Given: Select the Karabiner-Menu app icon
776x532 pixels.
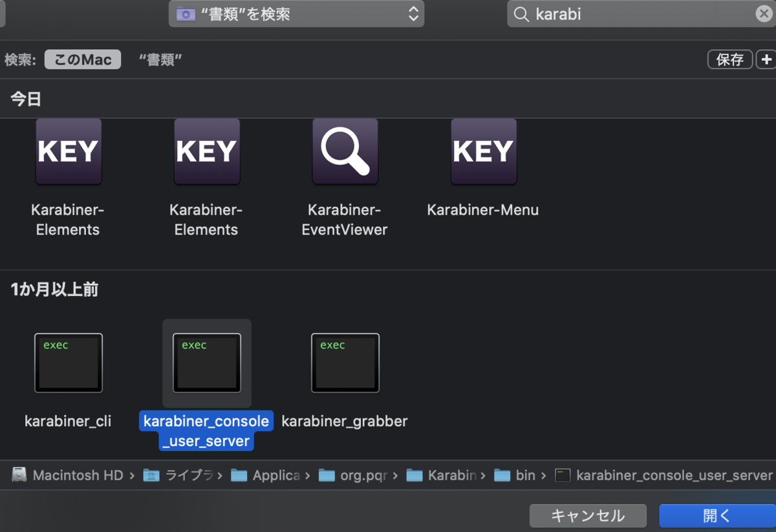Looking at the screenshot, I should (483, 152).
